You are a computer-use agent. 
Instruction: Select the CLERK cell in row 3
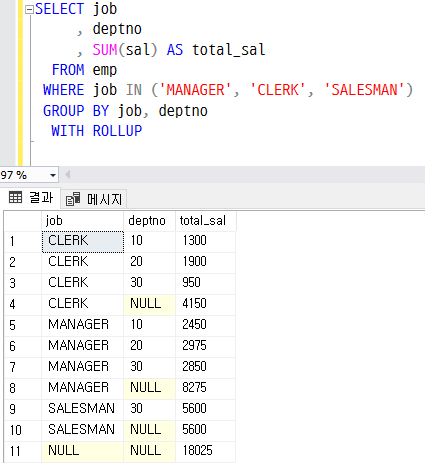82,283
